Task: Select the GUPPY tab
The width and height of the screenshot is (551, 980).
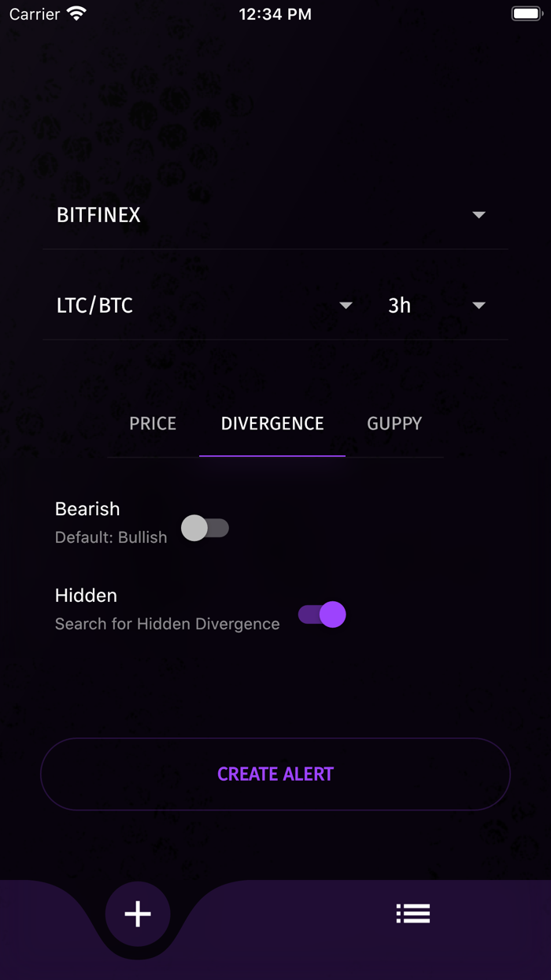Action: click(x=394, y=423)
